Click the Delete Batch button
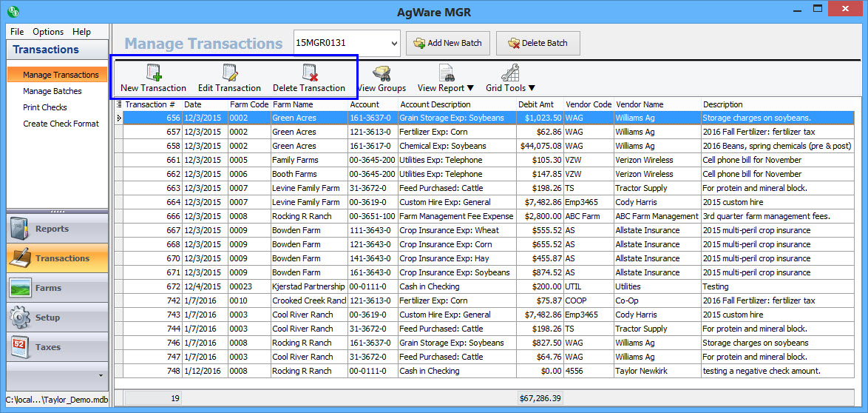 point(538,43)
